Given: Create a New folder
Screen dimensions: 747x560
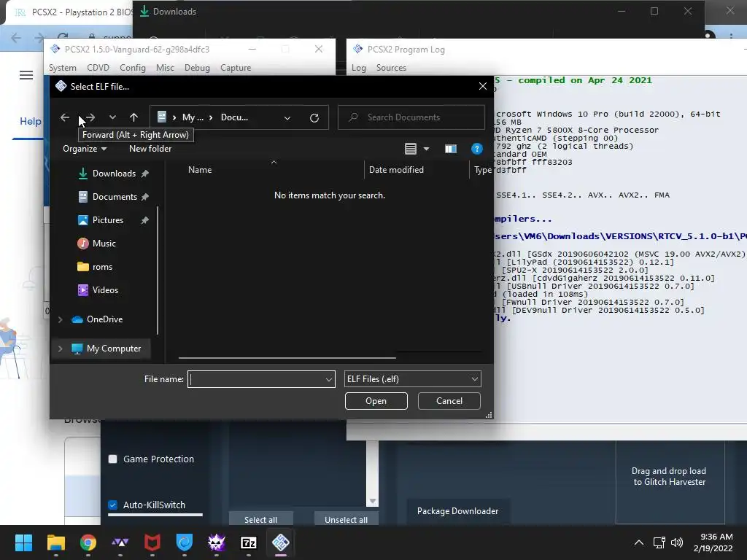Looking at the screenshot, I should [150, 149].
